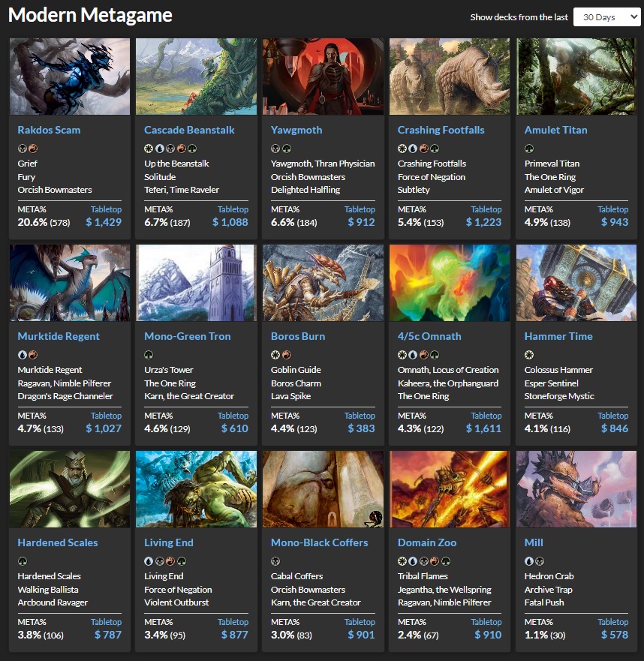The image size is (644, 661).
Task: Open the Domain Zoo deck link
Action: tap(427, 542)
